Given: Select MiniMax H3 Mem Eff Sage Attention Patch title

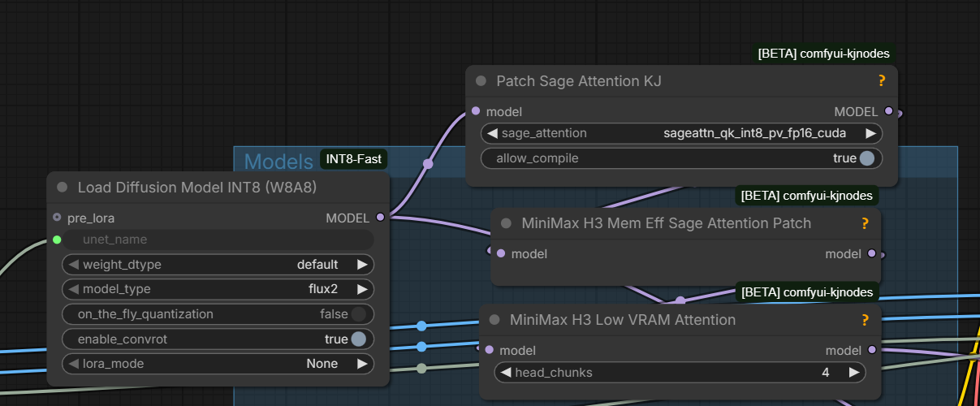Looking at the screenshot, I should click(667, 223).
